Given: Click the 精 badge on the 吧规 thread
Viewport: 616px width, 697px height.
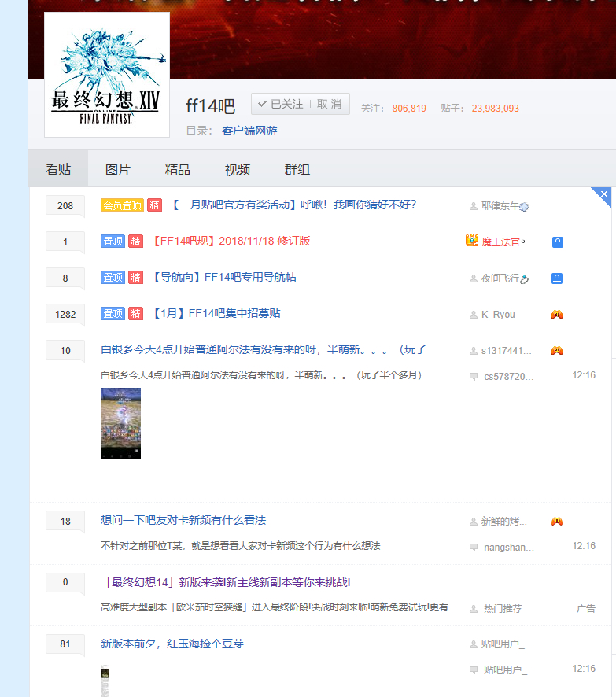Looking at the screenshot, I should [x=135, y=241].
